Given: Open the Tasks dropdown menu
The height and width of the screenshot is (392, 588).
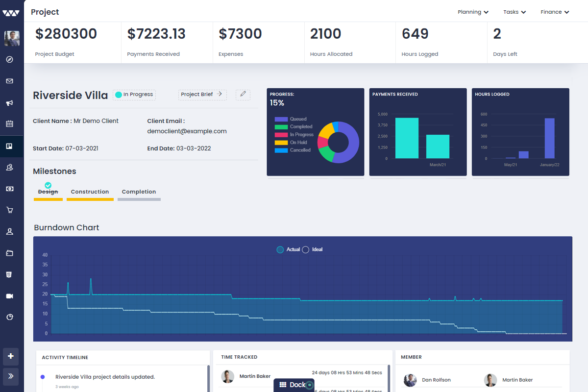Looking at the screenshot, I should (514, 12).
